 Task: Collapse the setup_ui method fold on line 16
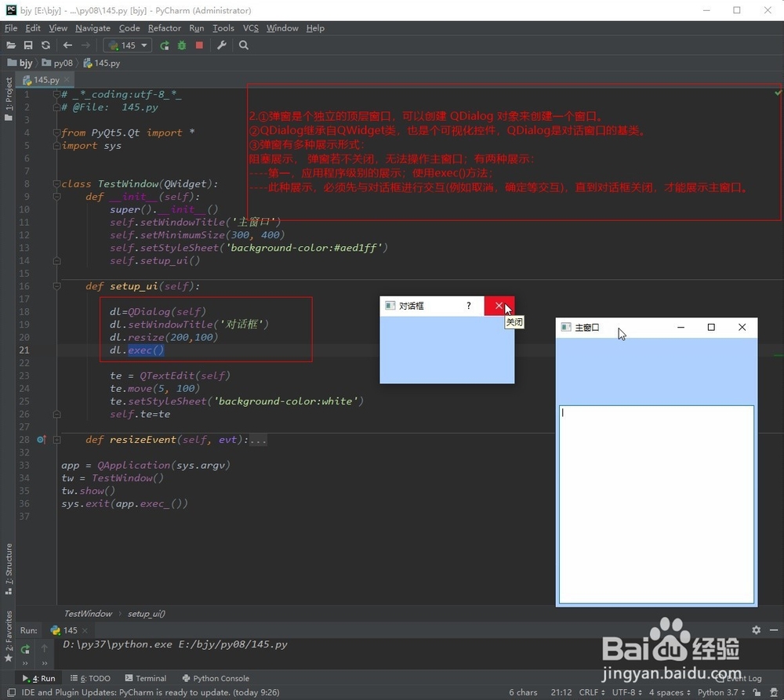coord(57,286)
